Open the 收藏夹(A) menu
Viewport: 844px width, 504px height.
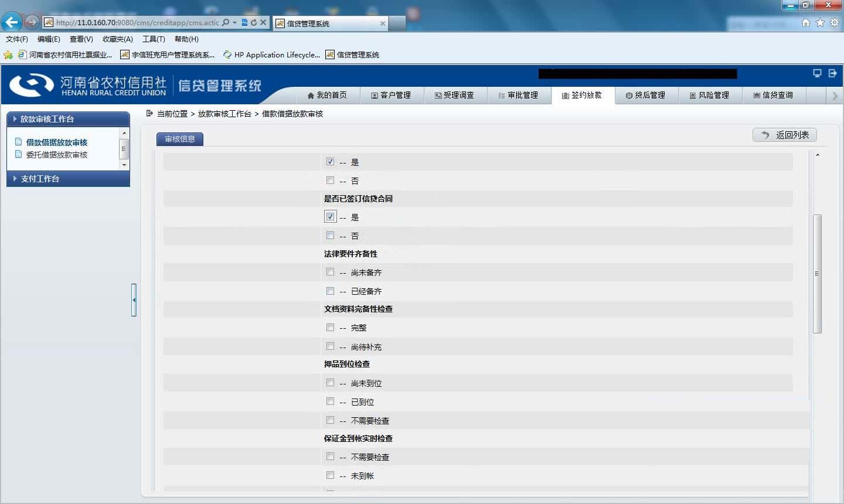coord(118,39)
